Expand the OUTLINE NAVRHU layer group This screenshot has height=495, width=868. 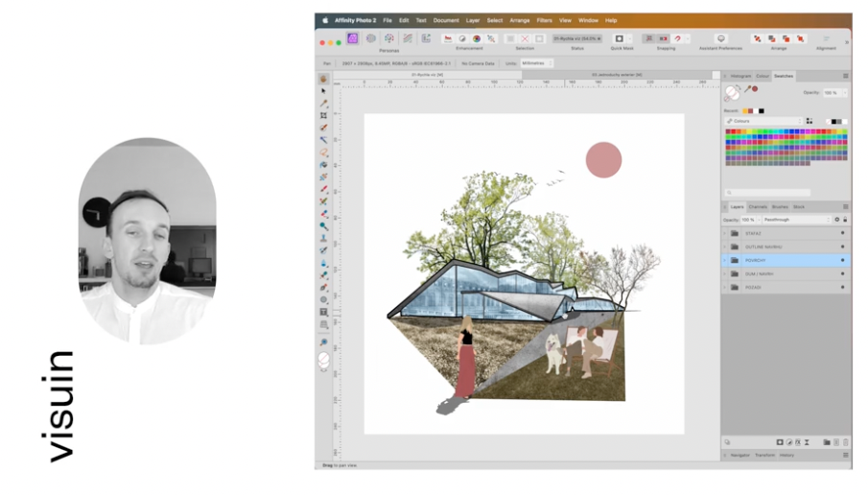[x=725, y=247]
